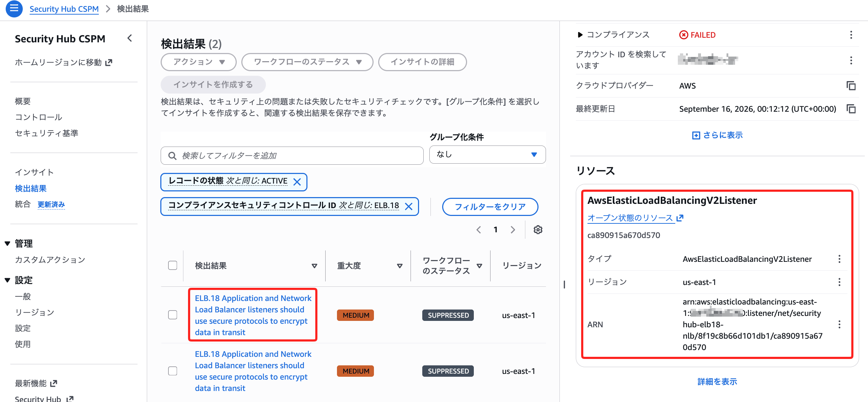The width and height of the screenshot is (868, 402).
Task: Open the table preferences gear icon
Action: [x=538, y=230]
